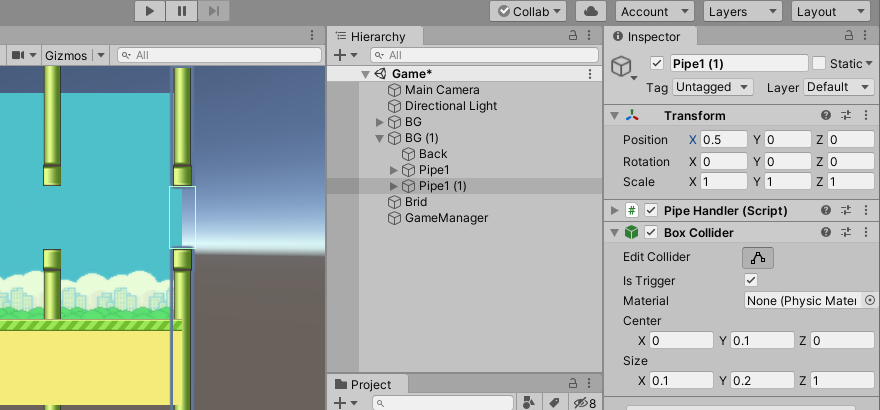Focus the Project search field
This screenshot has width=880, height=410.
coord(443,403)
